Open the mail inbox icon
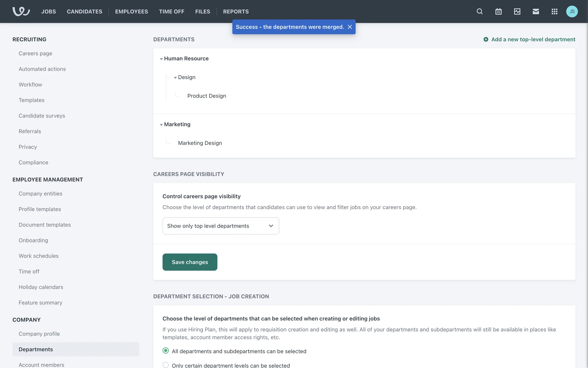Viewport: 588px width, 368px height. click(x=536, y=11)
